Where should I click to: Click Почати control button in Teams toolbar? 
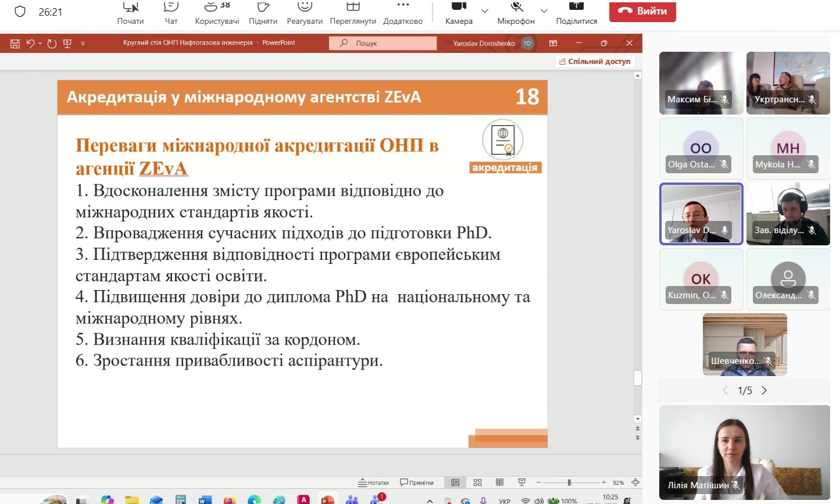[130, 13]
